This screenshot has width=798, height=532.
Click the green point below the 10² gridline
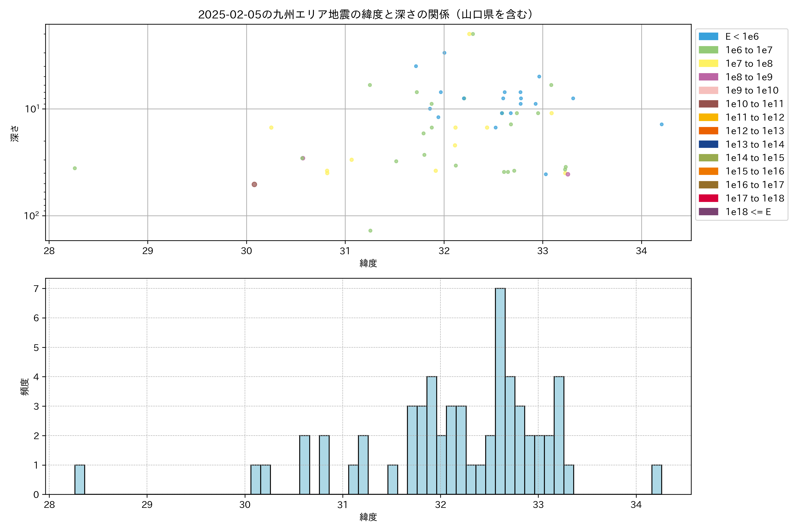click(370, 231)
